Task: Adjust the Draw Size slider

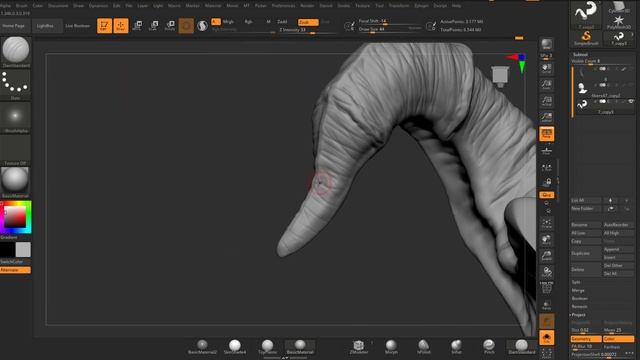Action: 390,29
